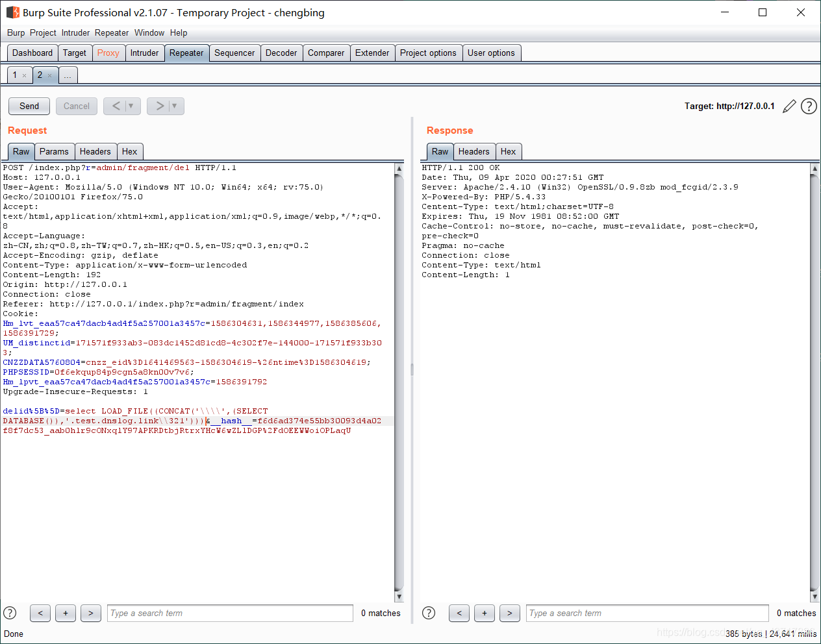Select Repeater request tab 1
Viewport: 821px width, 644px height.
[15, 75]
